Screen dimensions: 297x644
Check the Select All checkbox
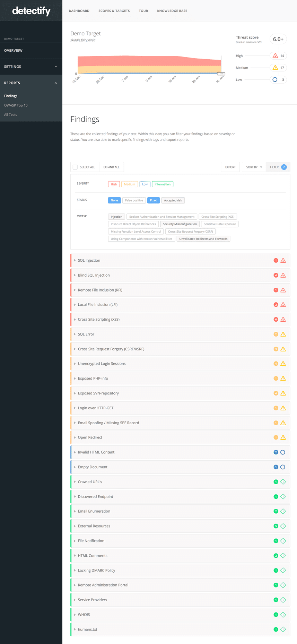pos(75,167)
